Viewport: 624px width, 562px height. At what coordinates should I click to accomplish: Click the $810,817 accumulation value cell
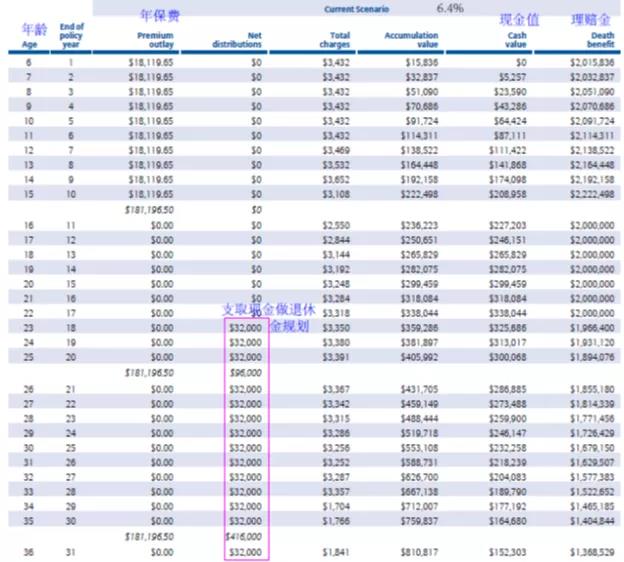(x=417, y=551)
